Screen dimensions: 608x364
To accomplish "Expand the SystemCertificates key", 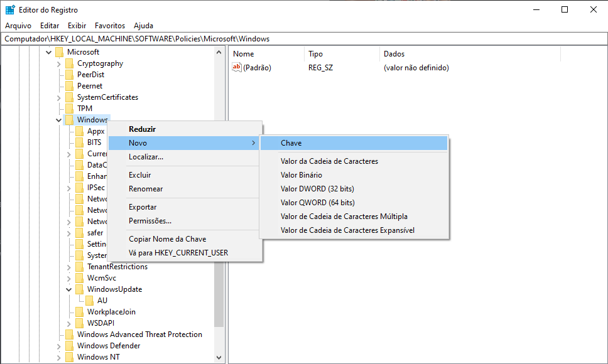I will 59,97.
